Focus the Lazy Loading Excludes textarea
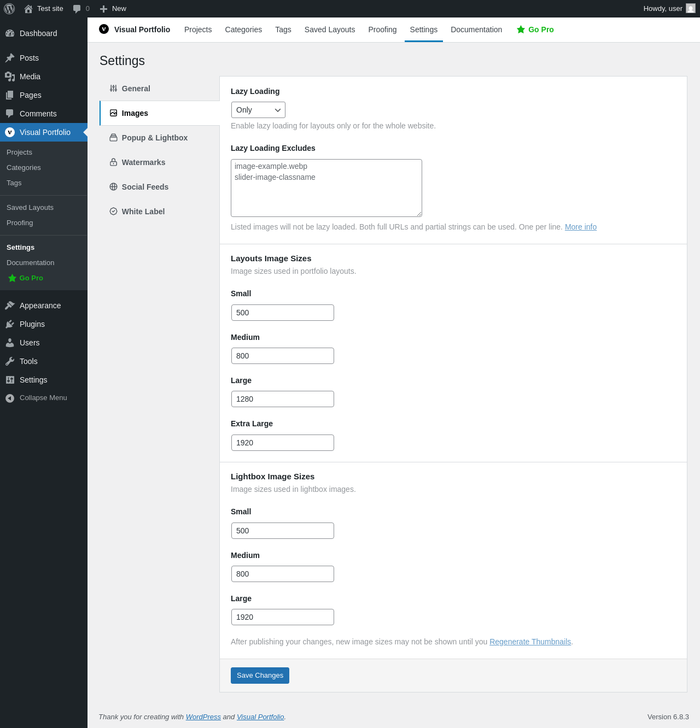This screenshot has width=700, height=728. 326,188
